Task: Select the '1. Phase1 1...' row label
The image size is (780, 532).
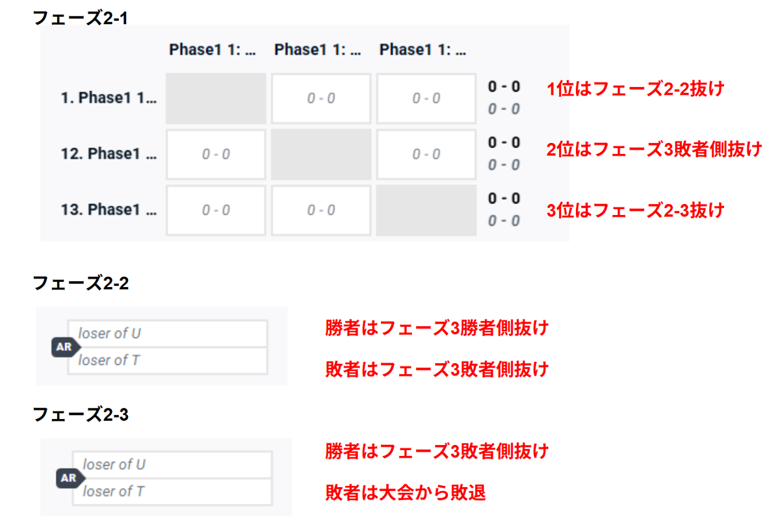Action: [109, 99]
